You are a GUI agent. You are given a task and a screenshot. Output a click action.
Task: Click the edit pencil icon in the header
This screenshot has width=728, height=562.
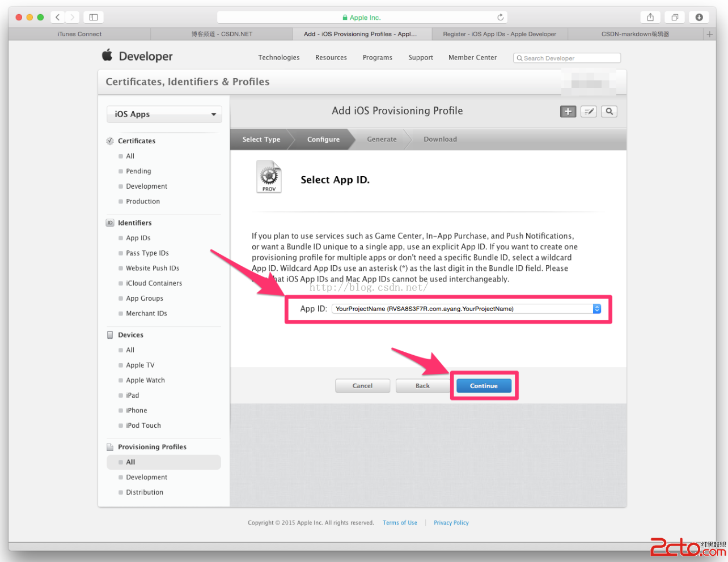point(589,112)
